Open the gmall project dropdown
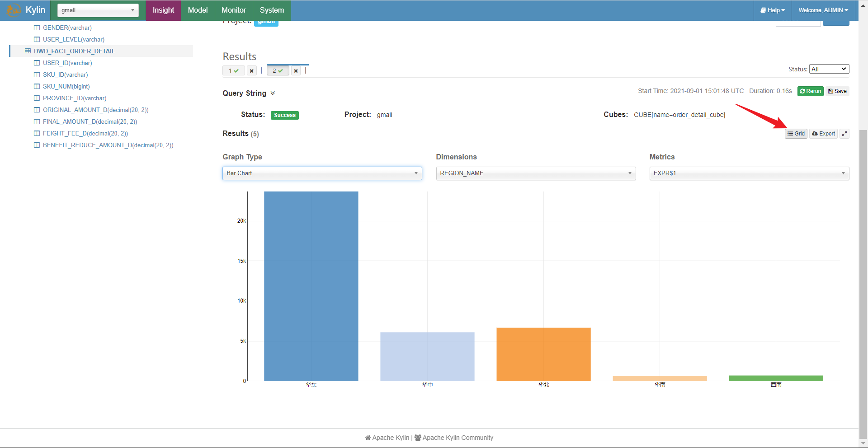The image size is (868, 448). tap(98, 10)
